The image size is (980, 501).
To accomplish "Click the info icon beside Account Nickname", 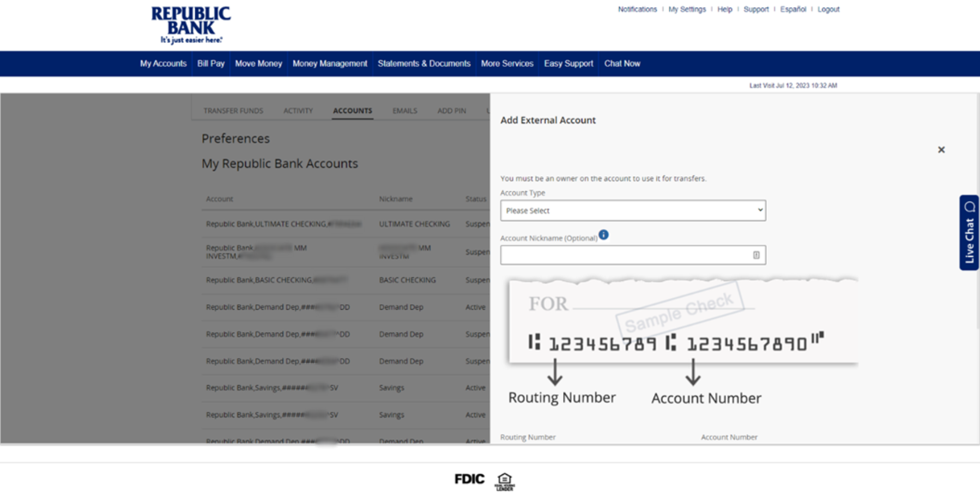I will pyautogui.click(x=603, y=235).
